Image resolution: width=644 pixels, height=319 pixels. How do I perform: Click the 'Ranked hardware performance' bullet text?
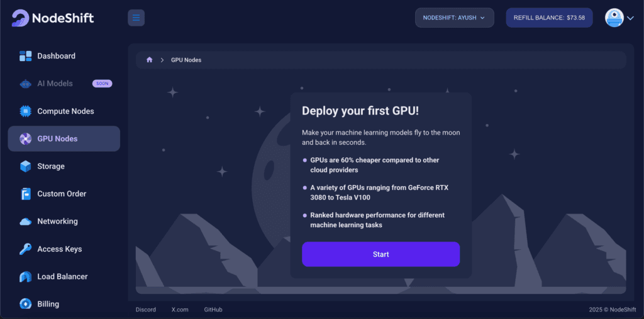[377, 220]
